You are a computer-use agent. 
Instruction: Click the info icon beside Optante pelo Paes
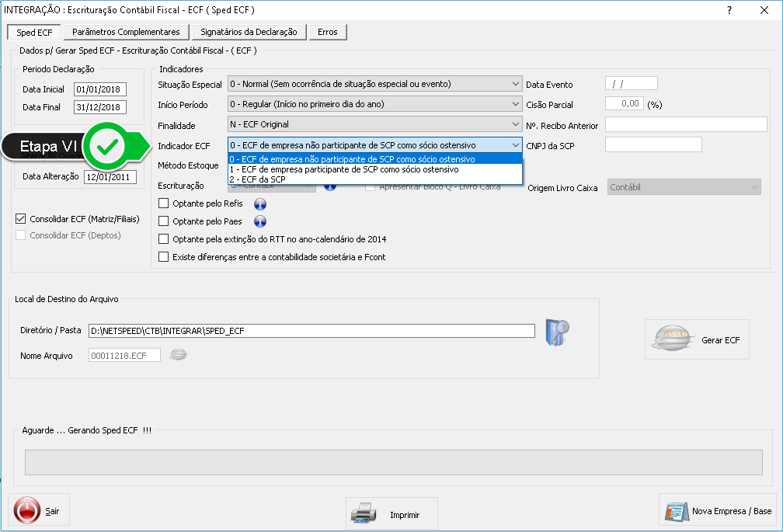(x=260, y=222)
